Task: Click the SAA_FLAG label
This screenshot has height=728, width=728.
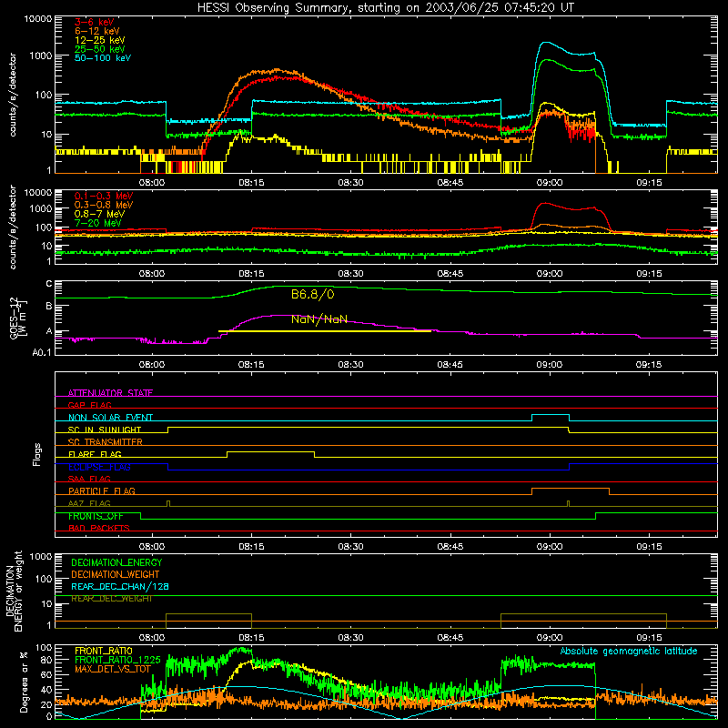Action: (x=89, y=479)
